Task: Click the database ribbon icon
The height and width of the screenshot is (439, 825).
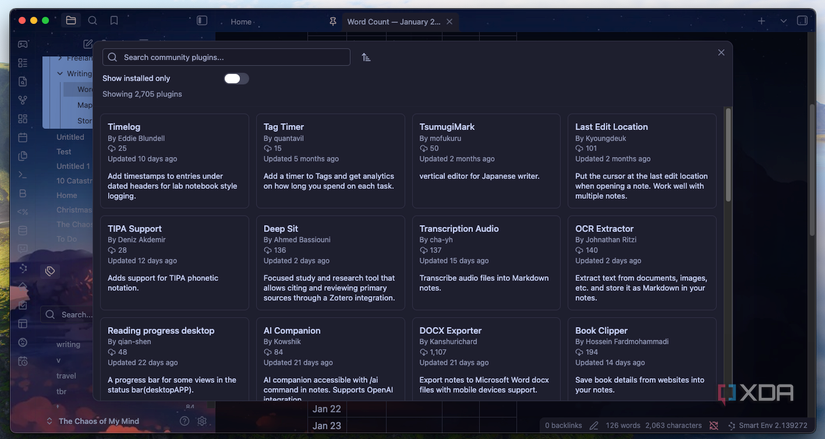Action: [23, 231]
